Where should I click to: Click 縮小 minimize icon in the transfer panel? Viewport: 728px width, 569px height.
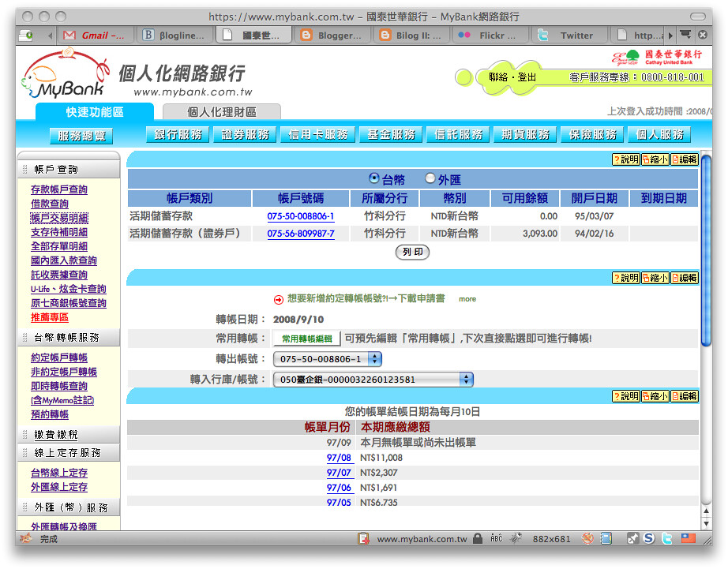point(655,278)
